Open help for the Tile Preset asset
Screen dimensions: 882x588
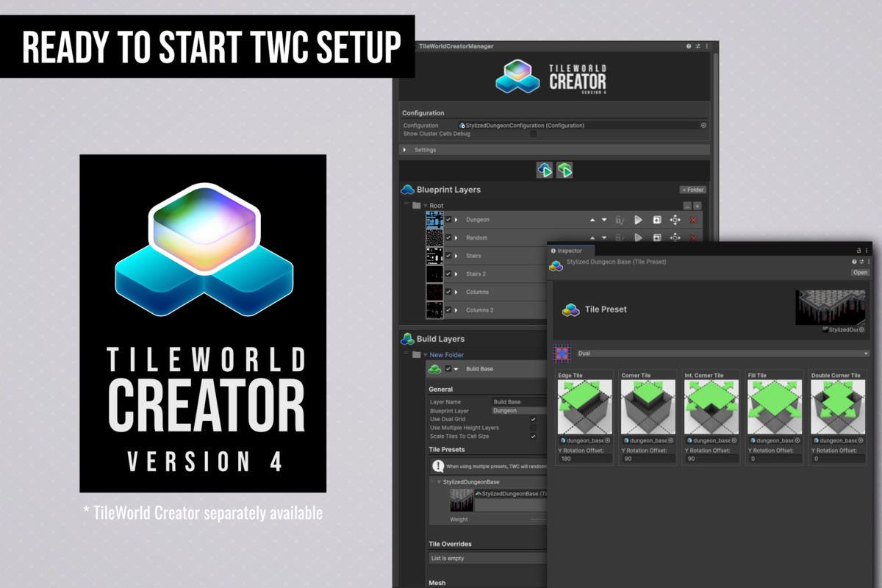point(854,262)
